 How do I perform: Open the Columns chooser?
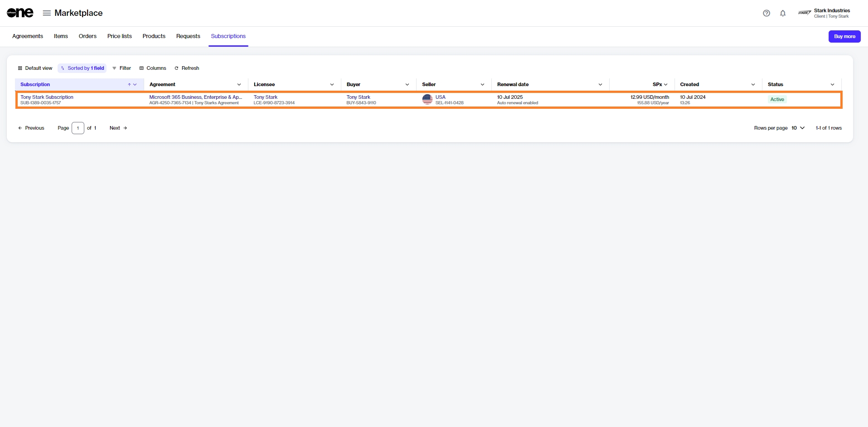coord(153,68)
